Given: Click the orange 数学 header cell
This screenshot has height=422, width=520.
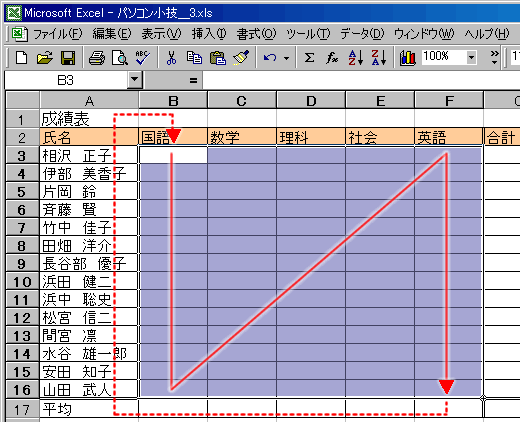Looking at the screenshot, I should coord(242,137).
